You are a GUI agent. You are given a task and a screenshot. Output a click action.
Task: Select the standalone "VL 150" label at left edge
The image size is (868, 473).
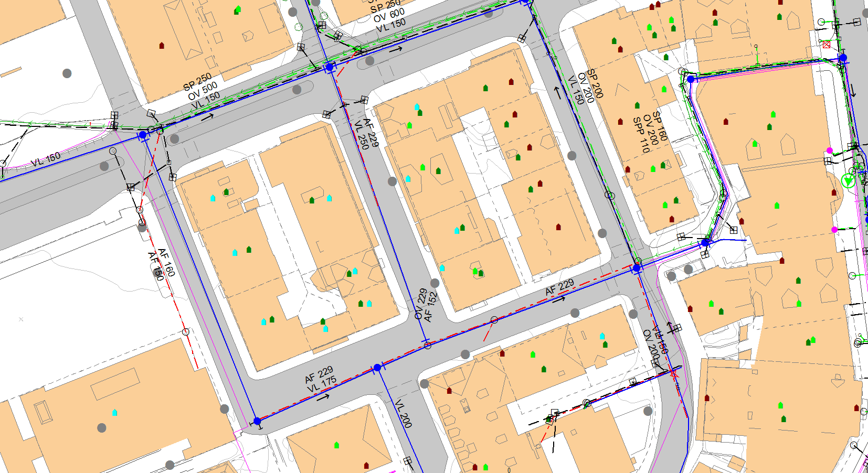click(46, 159)
